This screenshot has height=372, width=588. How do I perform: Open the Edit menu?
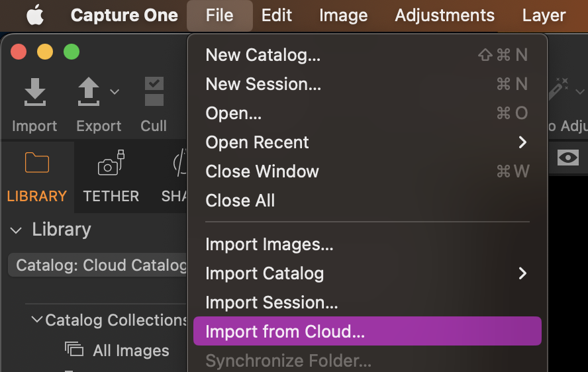pyautogui.click(x=277, y=15)
